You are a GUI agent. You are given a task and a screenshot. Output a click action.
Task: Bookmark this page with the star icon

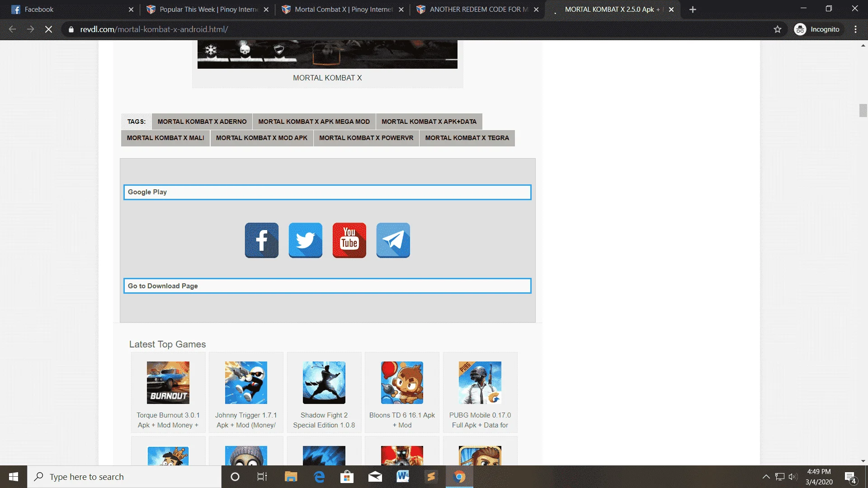[778, 29]
